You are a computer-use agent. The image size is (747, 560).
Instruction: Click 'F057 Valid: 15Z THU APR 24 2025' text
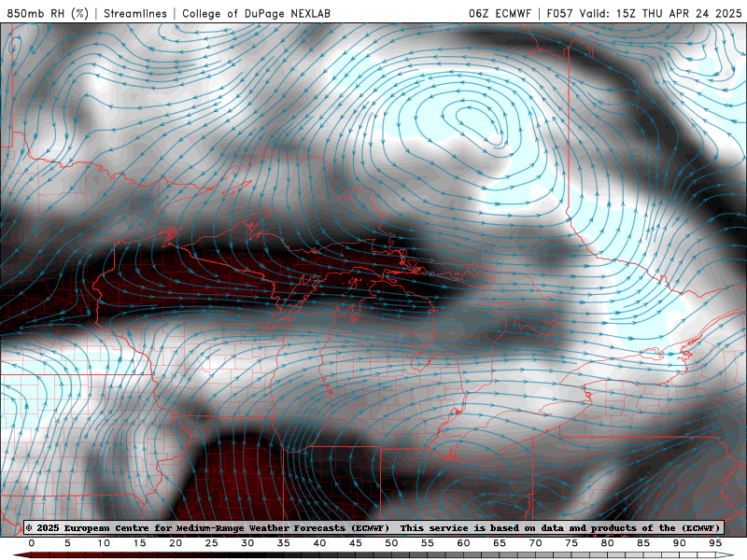tap(644, 13)
